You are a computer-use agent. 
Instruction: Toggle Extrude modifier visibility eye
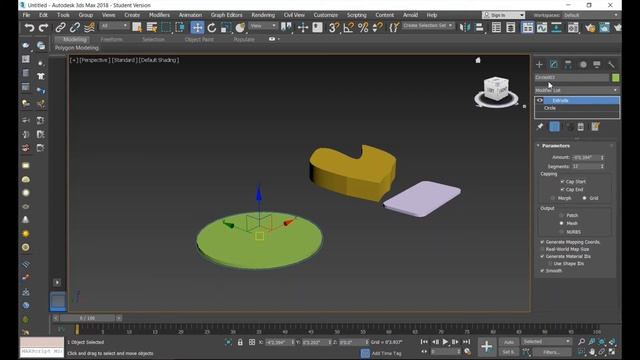point(540,100)
